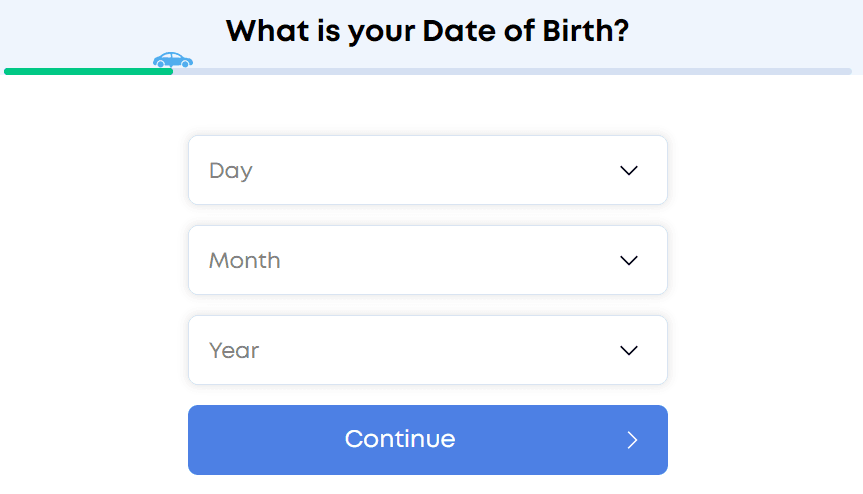The height and width of the screenshot is (494, 863).
Task: Click the chevron arrow in the Day field
Action: click(x=628, y=171)
